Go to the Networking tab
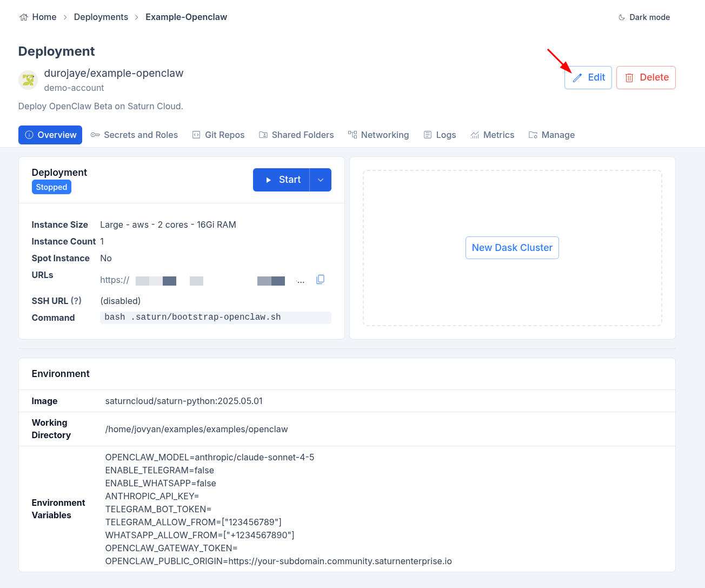 (378, 135)
